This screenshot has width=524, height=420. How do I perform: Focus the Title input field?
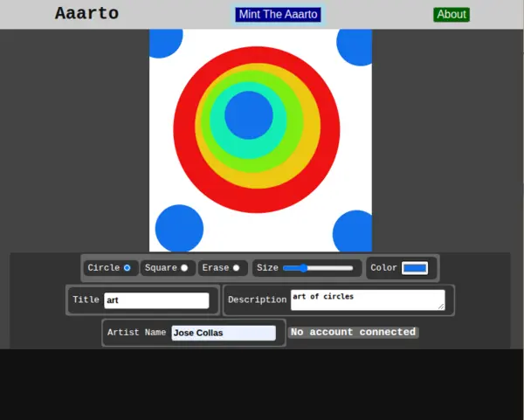pos(156,300)
